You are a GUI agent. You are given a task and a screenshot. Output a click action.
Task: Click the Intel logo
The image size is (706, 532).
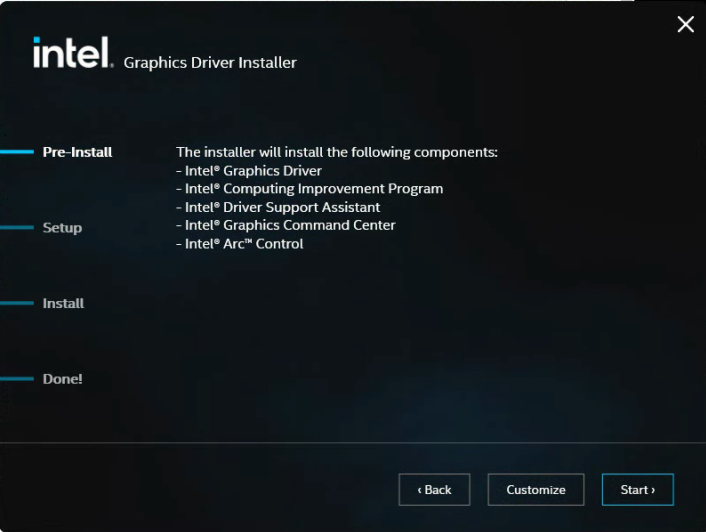pos(73,52)
